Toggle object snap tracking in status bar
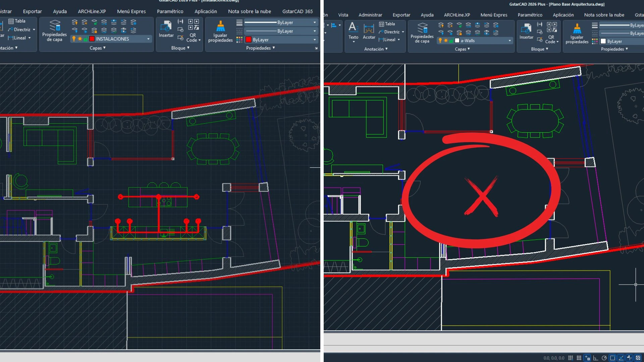 pos(621,358)
